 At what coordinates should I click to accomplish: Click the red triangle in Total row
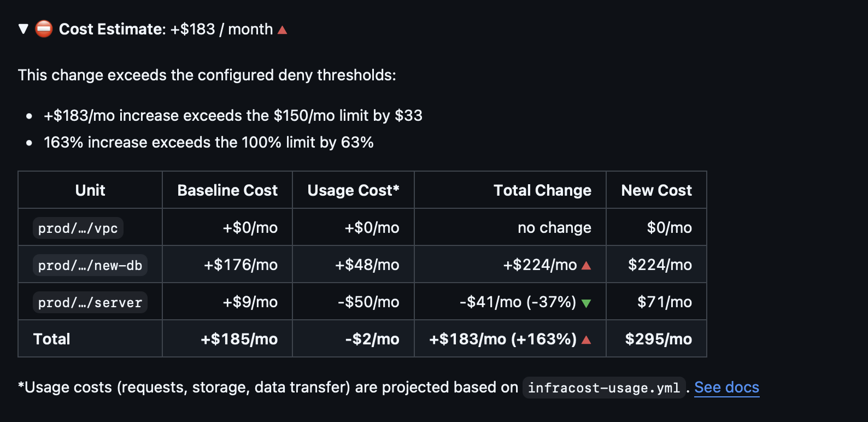(x=587, y=340)
